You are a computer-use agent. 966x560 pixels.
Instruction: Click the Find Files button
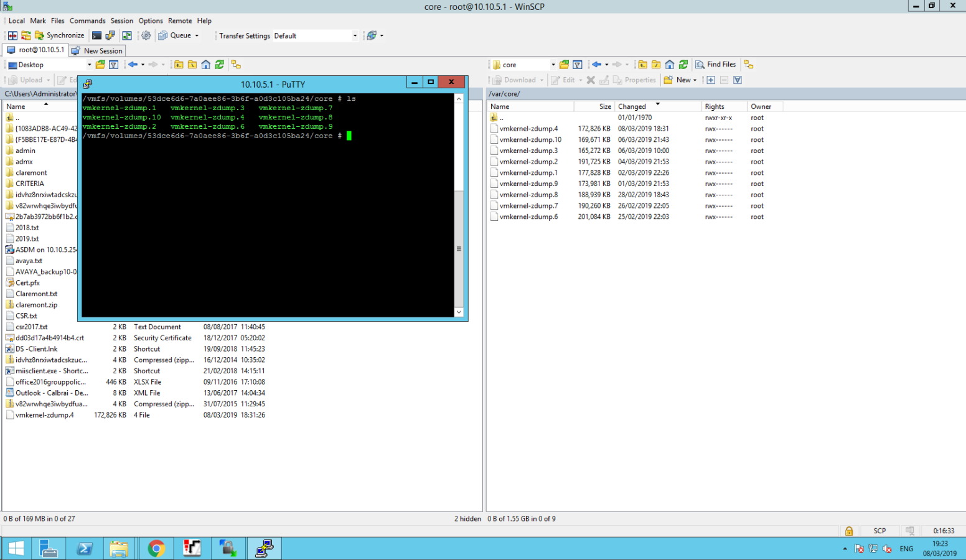tap(716, 65)
